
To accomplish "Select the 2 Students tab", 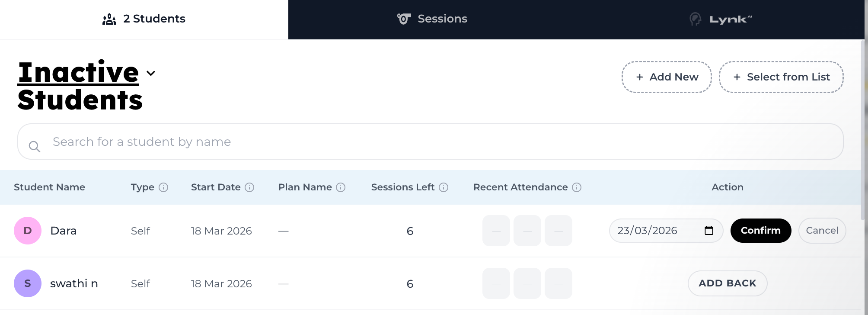I will pos(144,19).
